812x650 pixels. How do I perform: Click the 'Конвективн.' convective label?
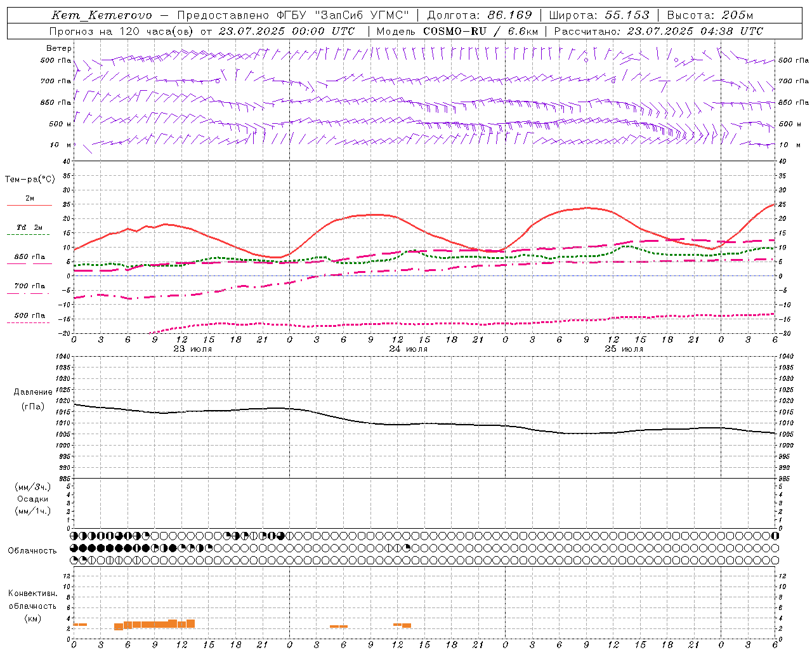point(32,594)
